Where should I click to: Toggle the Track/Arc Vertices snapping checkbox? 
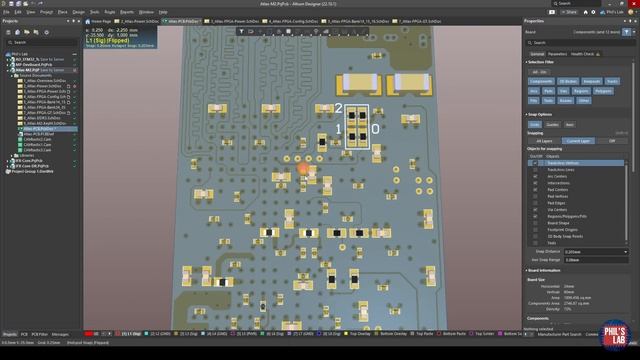coord(535,163)
